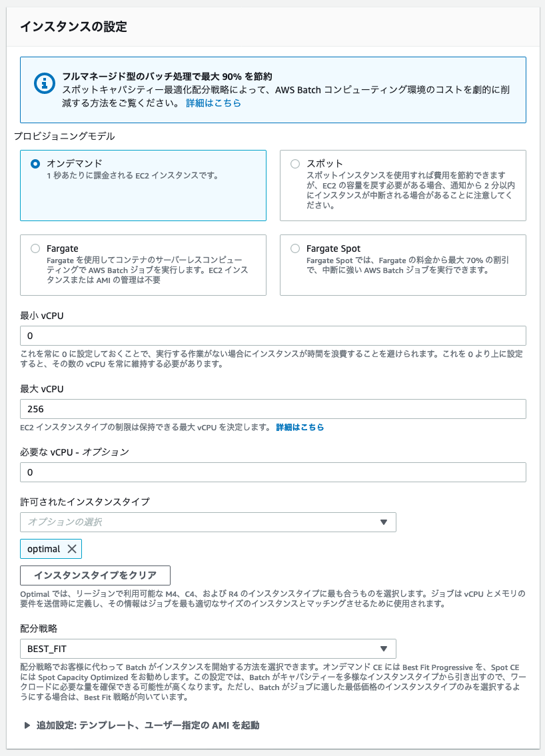Click the インスタンスタイプをクリア button
Screen dimensions: 545x756
95,575
